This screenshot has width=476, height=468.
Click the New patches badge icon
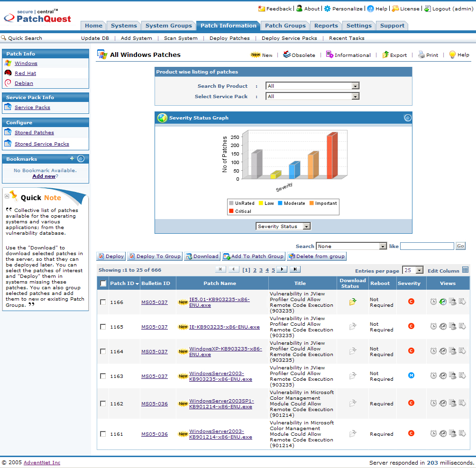(256, 55)
